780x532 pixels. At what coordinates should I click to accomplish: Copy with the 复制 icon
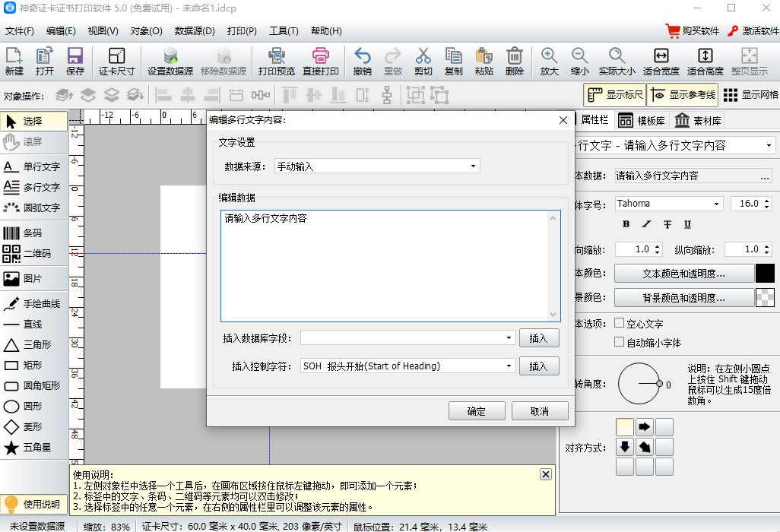coord(453,61)
